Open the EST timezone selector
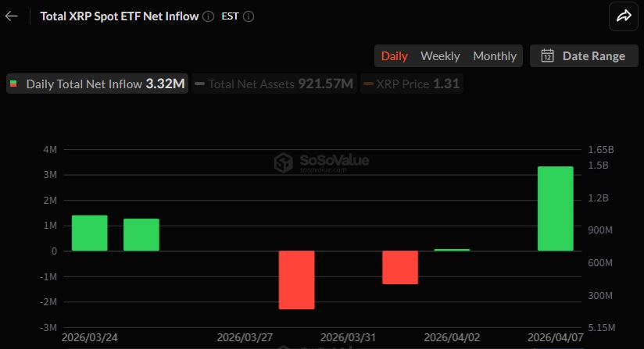 (231, 16)
